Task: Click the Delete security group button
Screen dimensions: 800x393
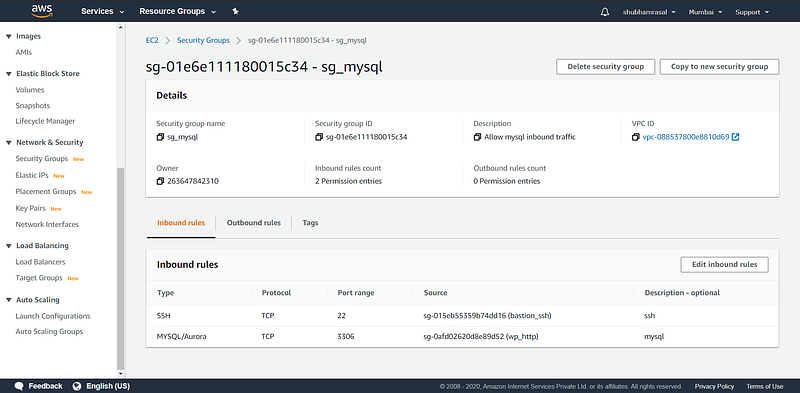Action: coord(606,67)
